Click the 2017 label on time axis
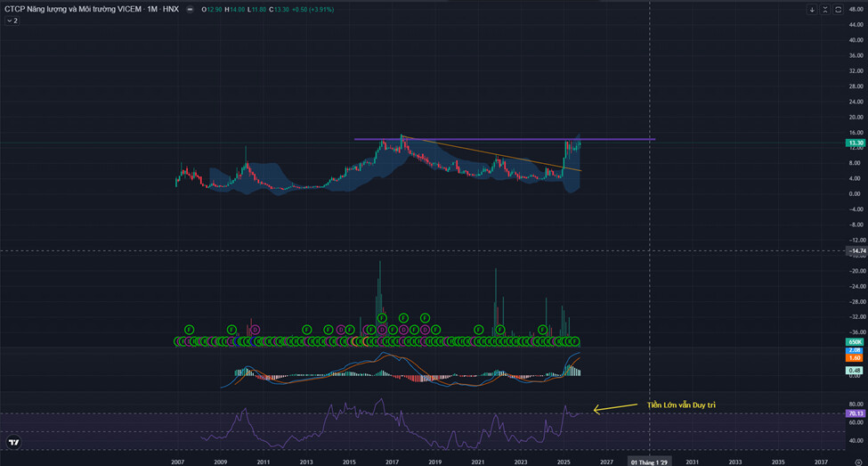 [392, 462]
